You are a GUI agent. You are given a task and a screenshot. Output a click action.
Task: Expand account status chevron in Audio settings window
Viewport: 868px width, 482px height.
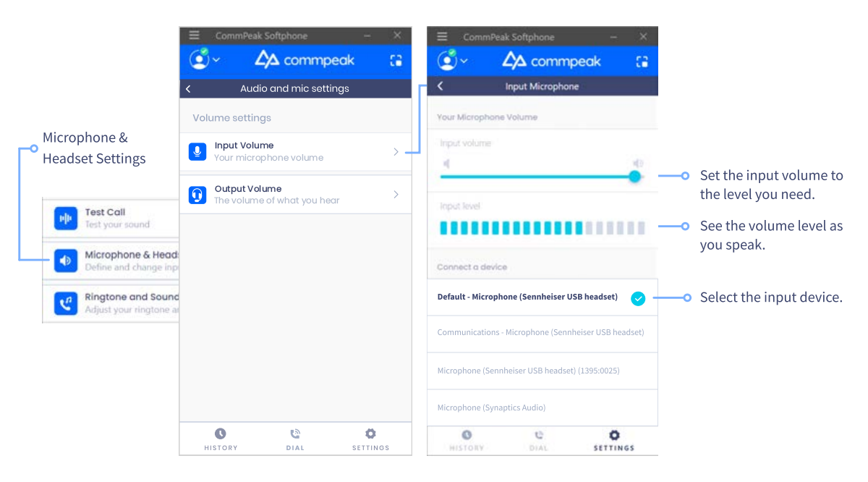tap(216, 60)
